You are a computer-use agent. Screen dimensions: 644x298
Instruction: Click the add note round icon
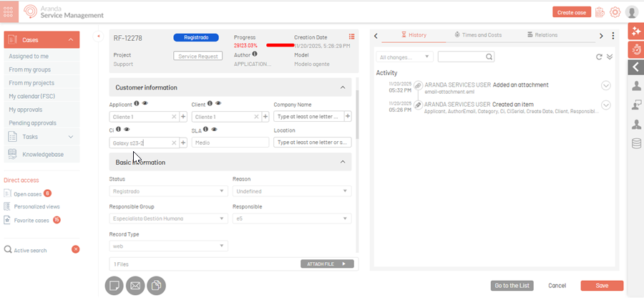[114, 285]
